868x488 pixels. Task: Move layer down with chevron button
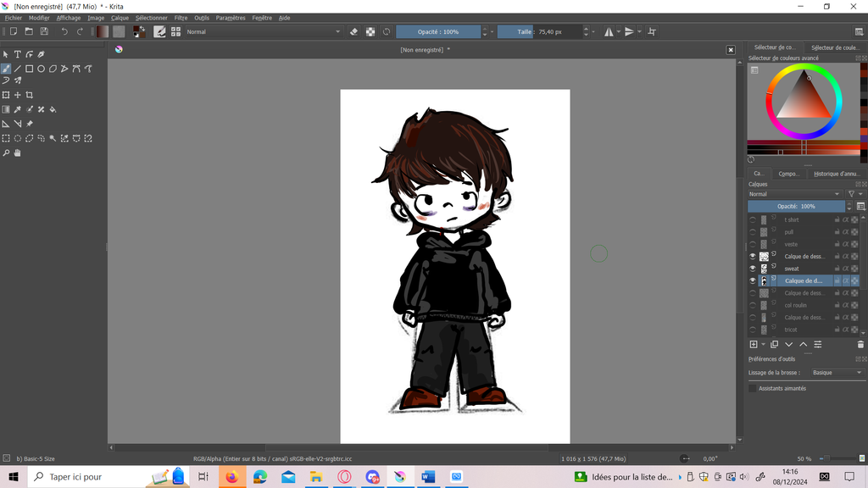[788, 345]
